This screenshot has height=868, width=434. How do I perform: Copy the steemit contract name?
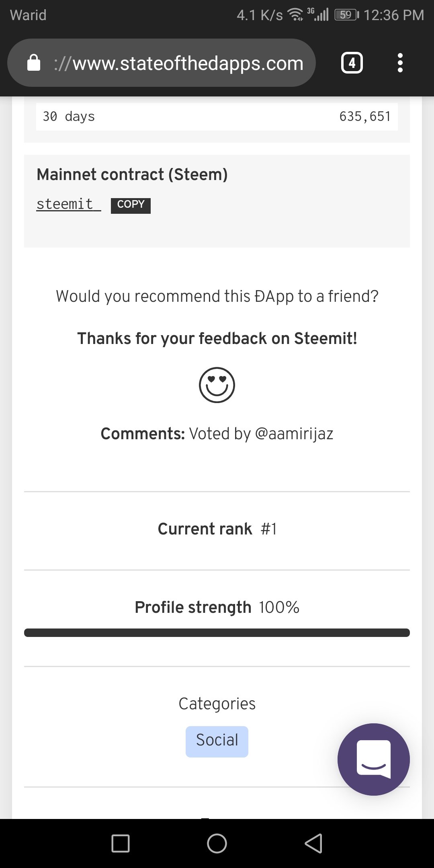pos(131,205)
